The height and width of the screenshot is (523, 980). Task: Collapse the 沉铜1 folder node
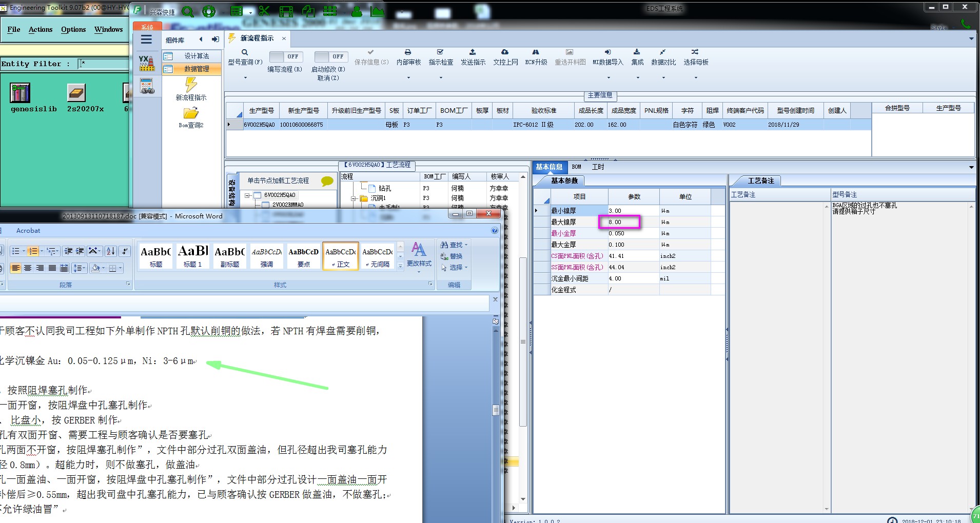pos(353,198)
